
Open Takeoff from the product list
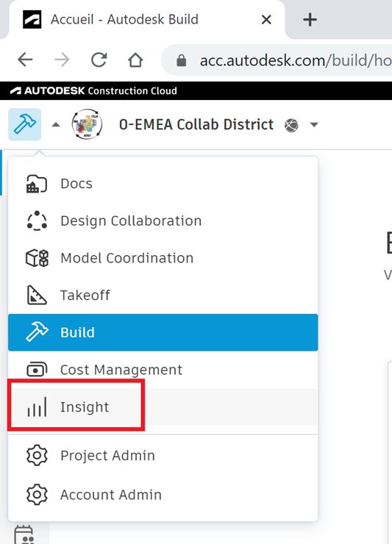tap(163, 296)
